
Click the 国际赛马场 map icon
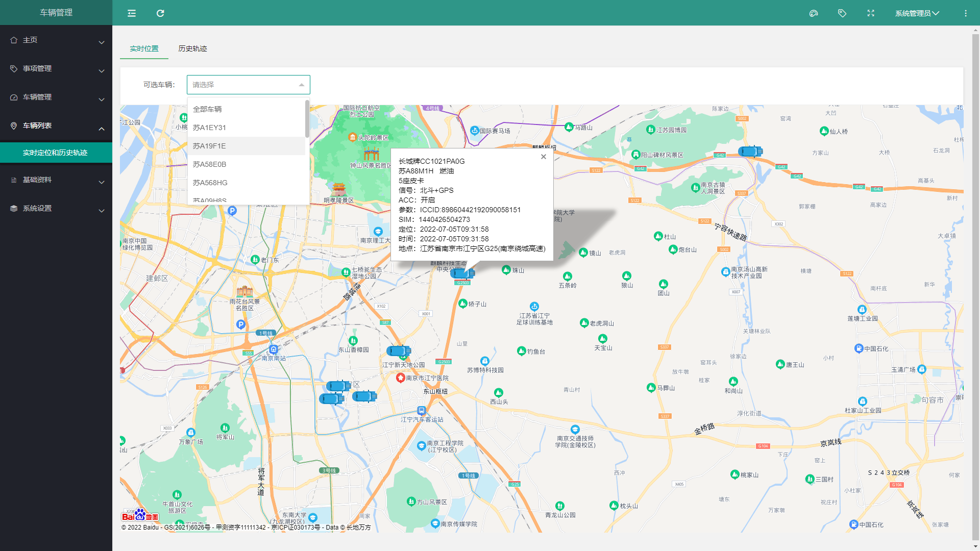tap(475, 131)
